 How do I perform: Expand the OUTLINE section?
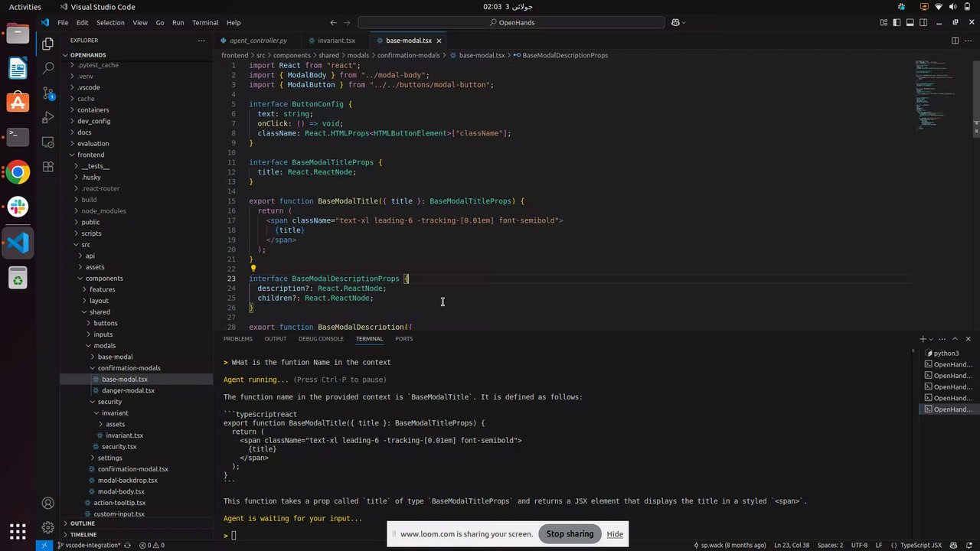(83, 523)
